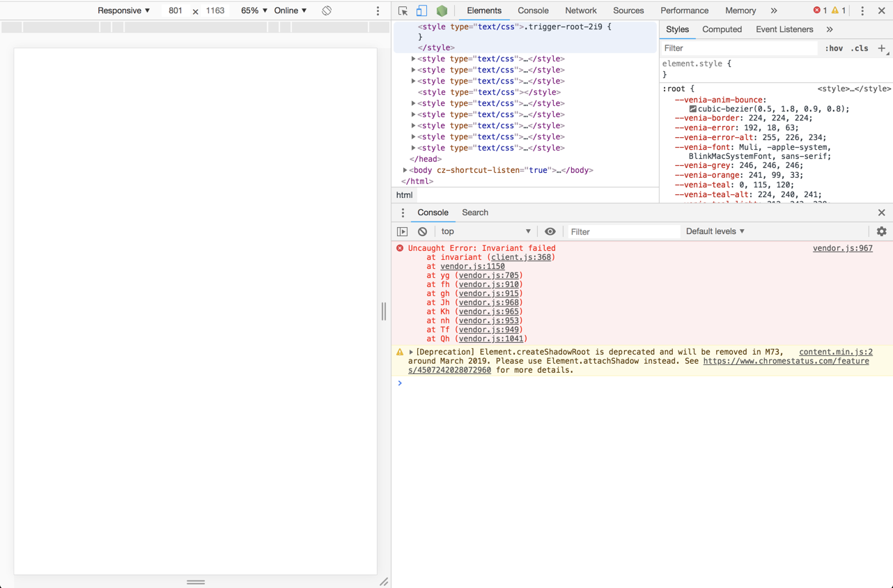The height and width of the screenshot is (588, 893).
Task: Open the Sources tab
Action: tap(628, 10)
